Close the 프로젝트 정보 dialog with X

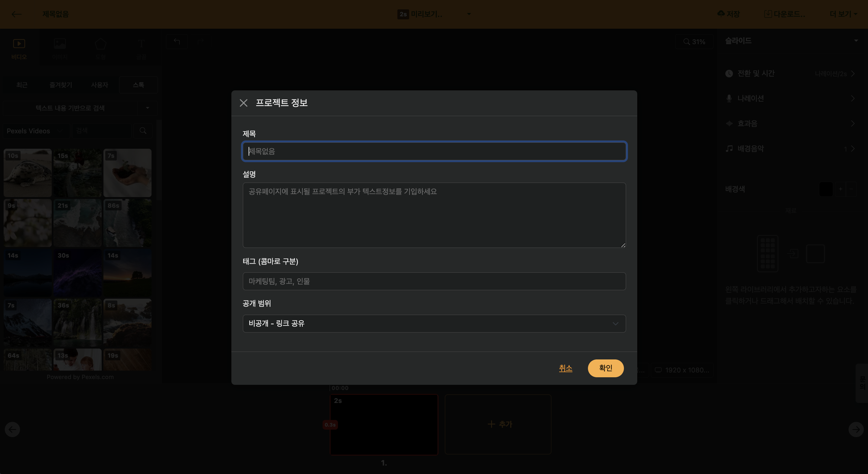[243, 103]
